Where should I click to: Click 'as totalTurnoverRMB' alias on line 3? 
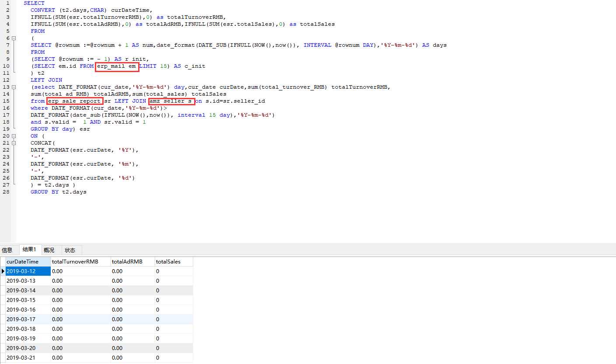[x=191, y=17]
